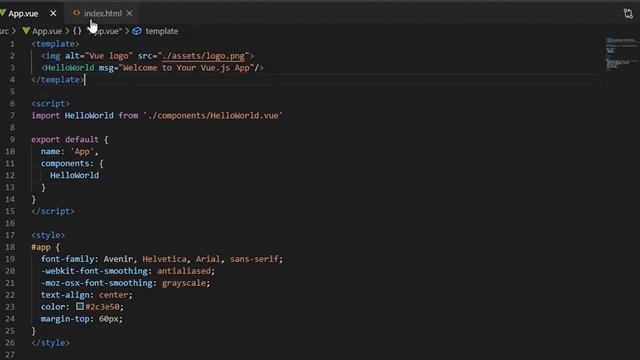Click the #app selector on line 18
Viewport: 640px width, 360px height.
pos(41,247)
